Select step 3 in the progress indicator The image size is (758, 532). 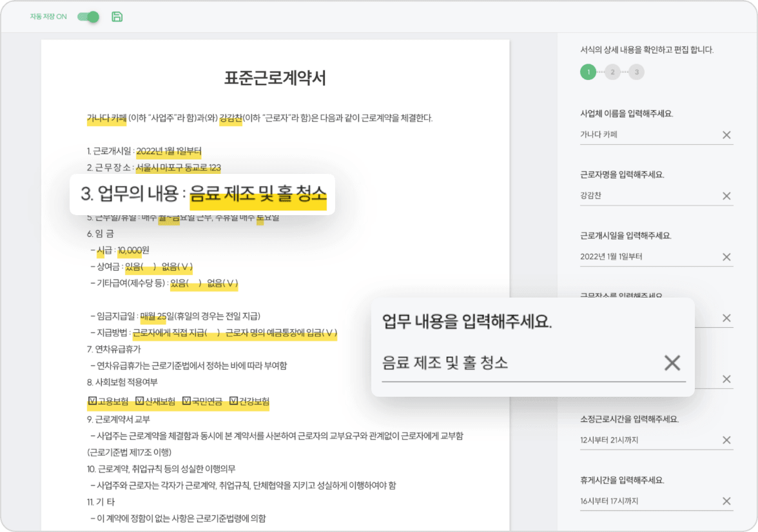637,72
